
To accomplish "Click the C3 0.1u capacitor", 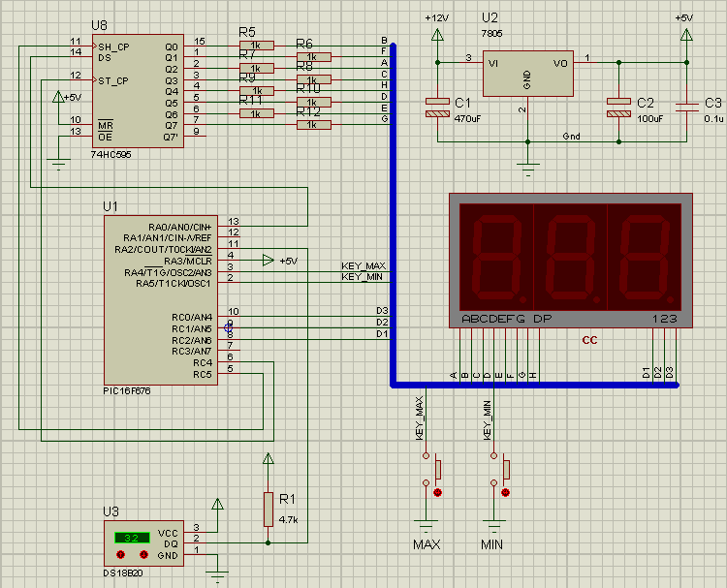I will 686,108.
